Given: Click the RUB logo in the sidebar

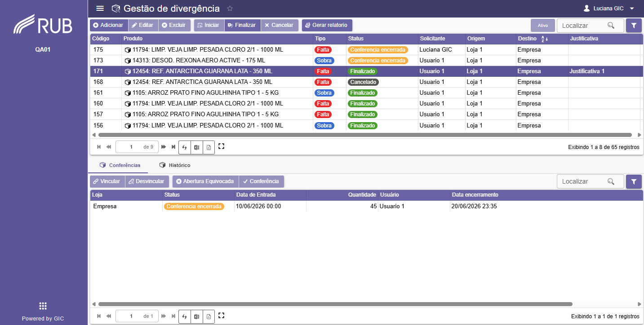Looking at the screenshot, I should point(43,25).
